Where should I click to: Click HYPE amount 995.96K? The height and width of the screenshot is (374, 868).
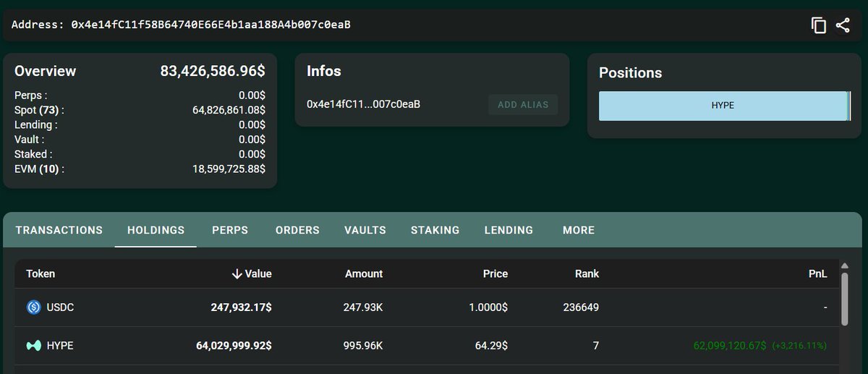[x=363, y=346]
